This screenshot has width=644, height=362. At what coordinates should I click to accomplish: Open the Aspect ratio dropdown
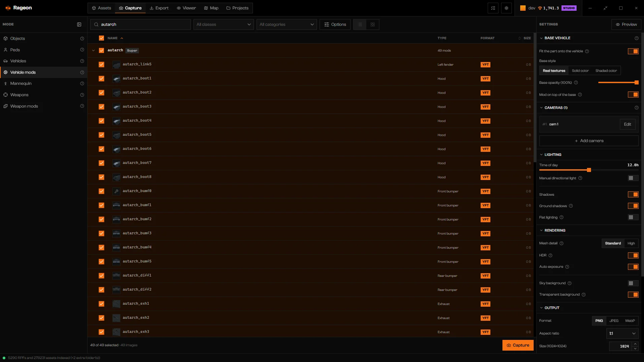(623, 334)
